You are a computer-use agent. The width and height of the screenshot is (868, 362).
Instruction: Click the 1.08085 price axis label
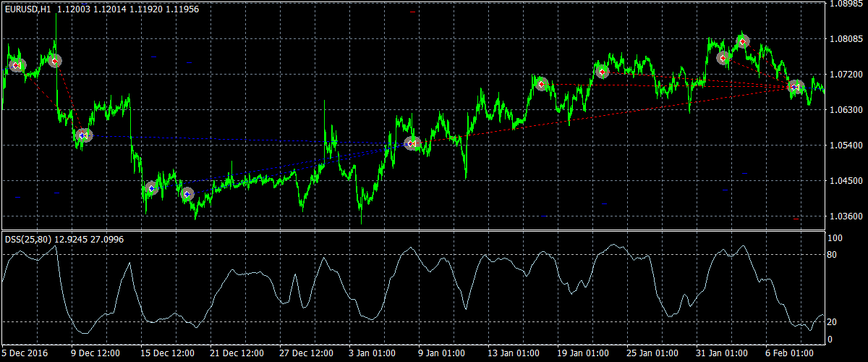[x=846, y=39]
